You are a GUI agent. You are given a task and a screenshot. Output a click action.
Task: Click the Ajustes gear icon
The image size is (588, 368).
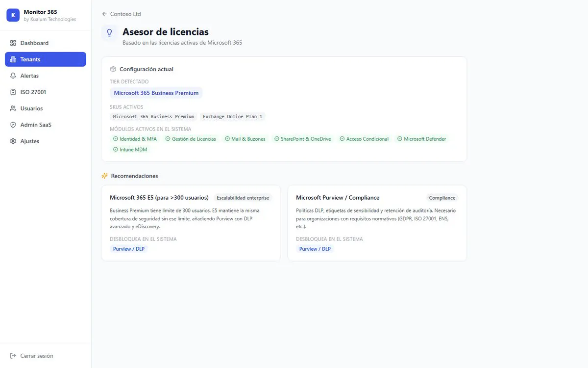pyautogui.click(x=13, y=141)
